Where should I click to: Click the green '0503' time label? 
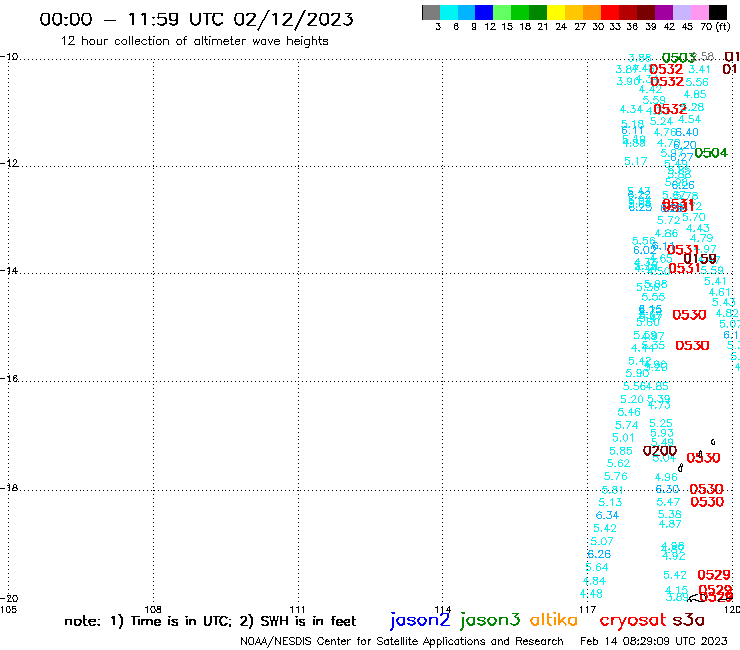point(679,58)
